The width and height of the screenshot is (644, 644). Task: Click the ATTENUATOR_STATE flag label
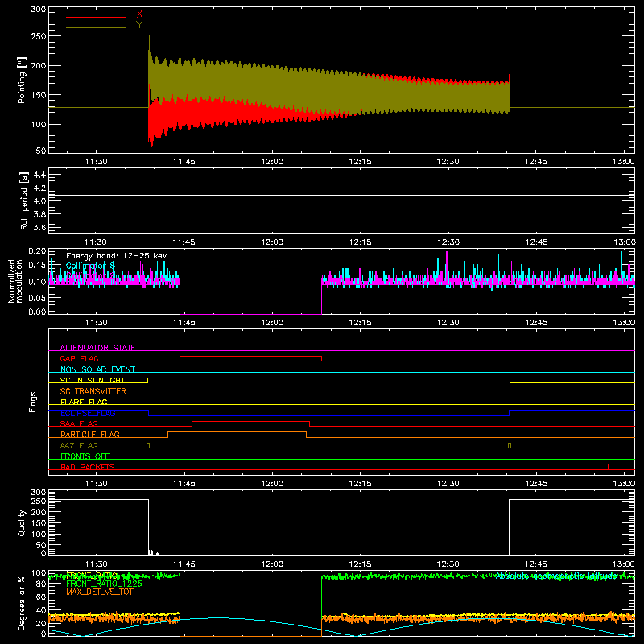click(x=97, y=348)
